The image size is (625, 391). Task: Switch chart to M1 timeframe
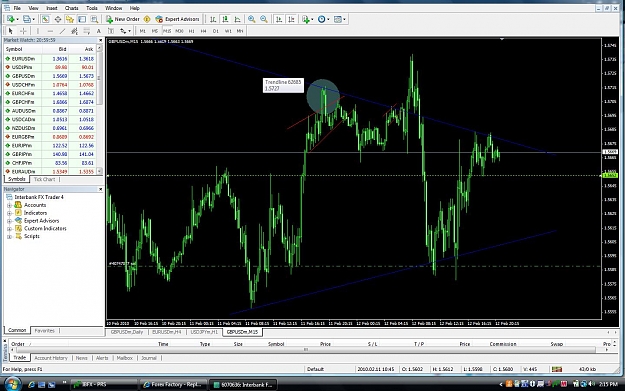click(x=142, y=31)
